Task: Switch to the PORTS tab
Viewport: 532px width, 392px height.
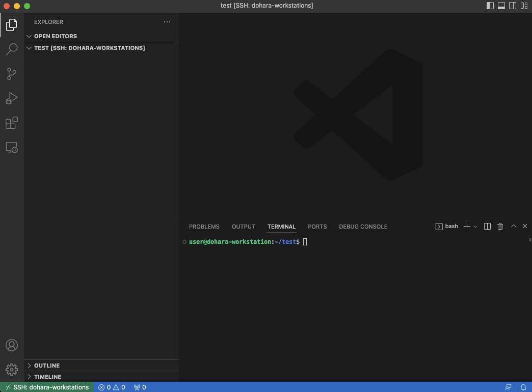Action: 317,227
